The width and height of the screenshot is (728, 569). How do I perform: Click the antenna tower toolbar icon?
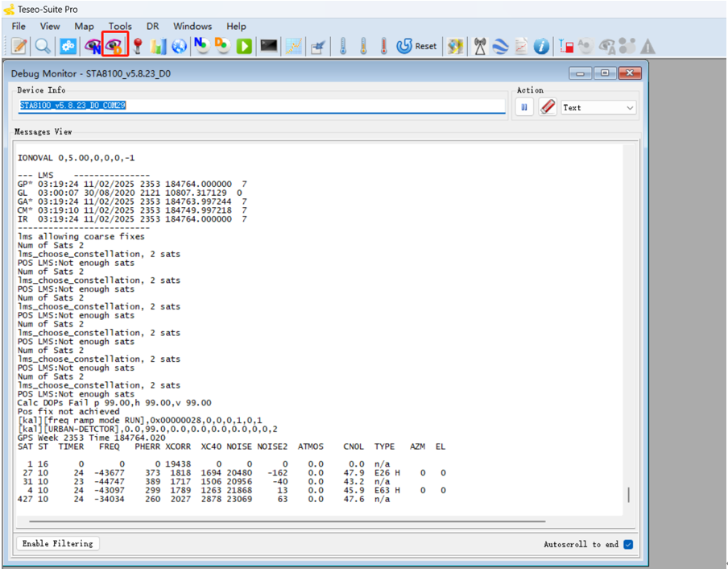[479, 46]
